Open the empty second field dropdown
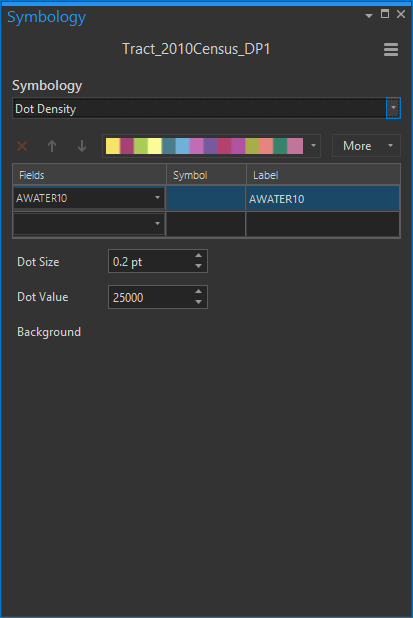Viewport: 413px width, 618px height. tap(157, 223)
